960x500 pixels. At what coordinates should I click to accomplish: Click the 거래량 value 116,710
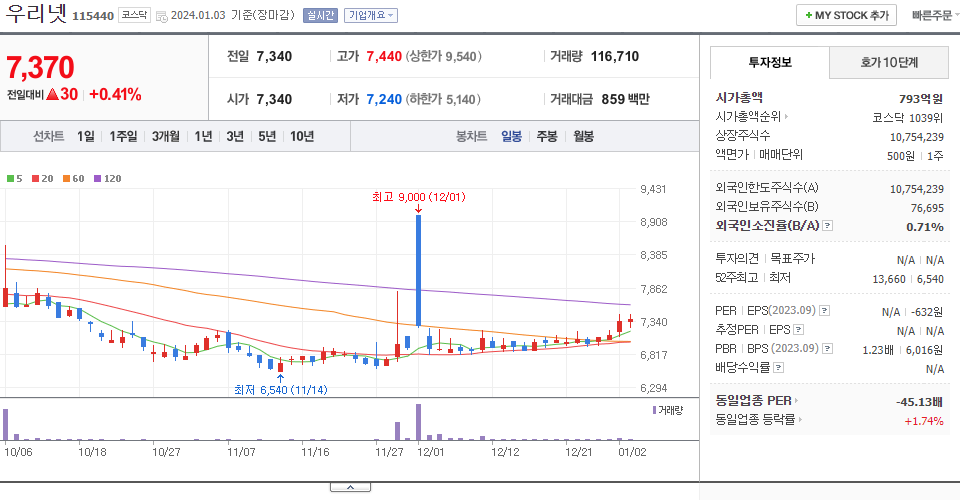615,56
